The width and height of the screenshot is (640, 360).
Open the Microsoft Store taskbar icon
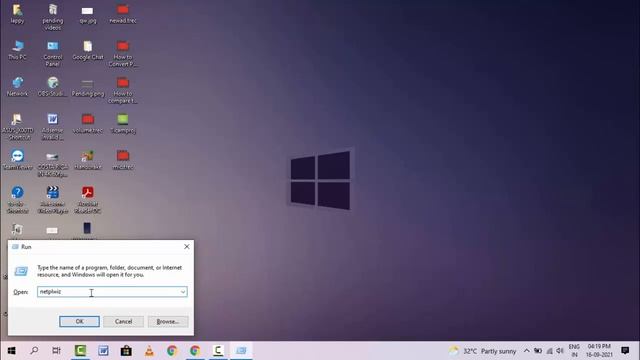(x=126, y=351)
